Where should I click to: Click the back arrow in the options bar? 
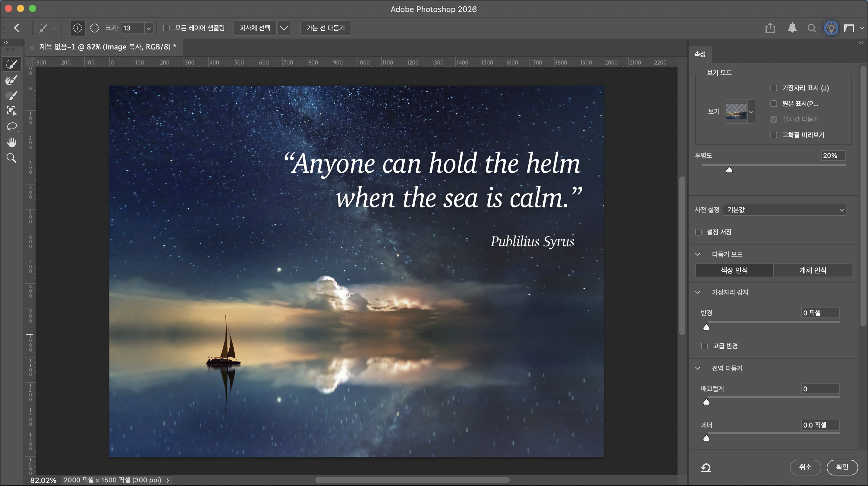[x=17, y=28]
